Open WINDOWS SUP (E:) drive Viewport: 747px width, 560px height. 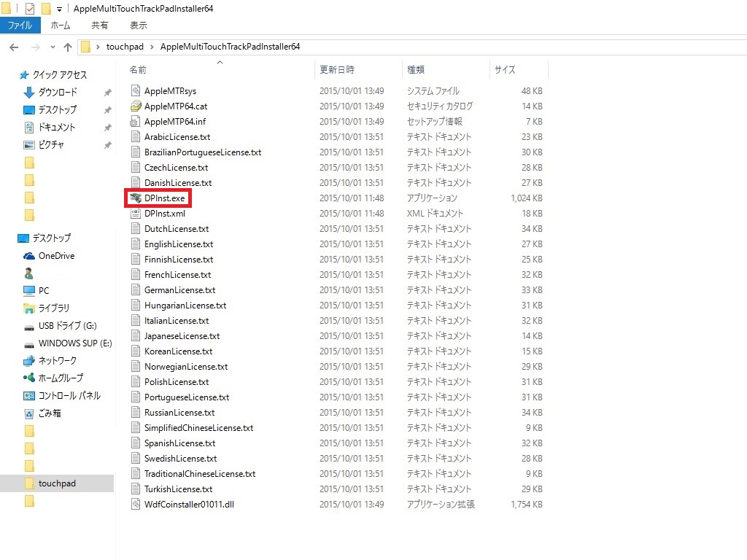(x=75, y=343)
